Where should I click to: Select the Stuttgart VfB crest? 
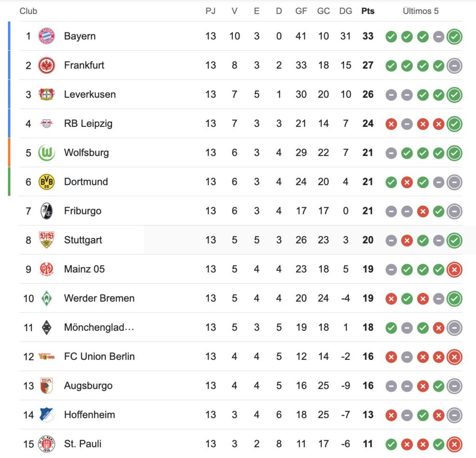point(46,240)
